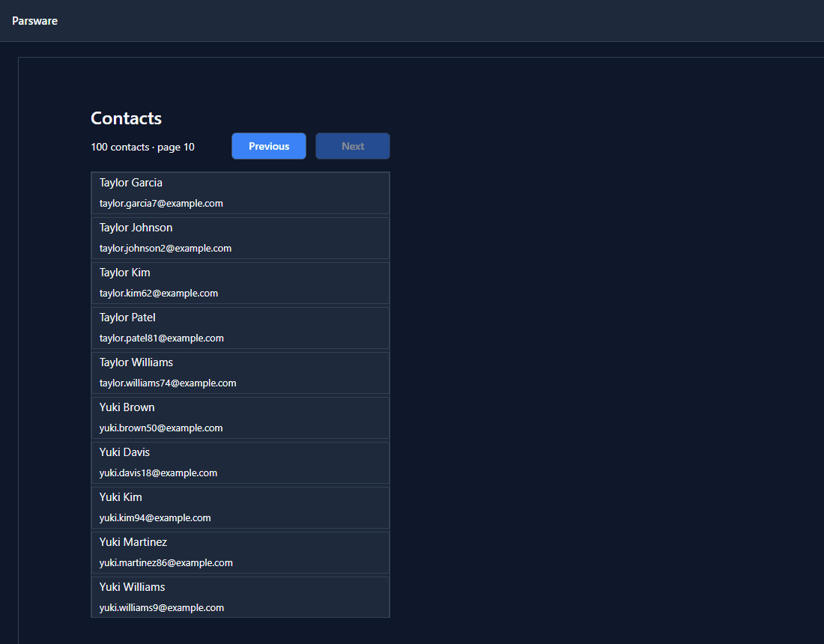The image size is (824, 644).
Task: Click taylor.patel81@example.com email
Action: [162, 338]
